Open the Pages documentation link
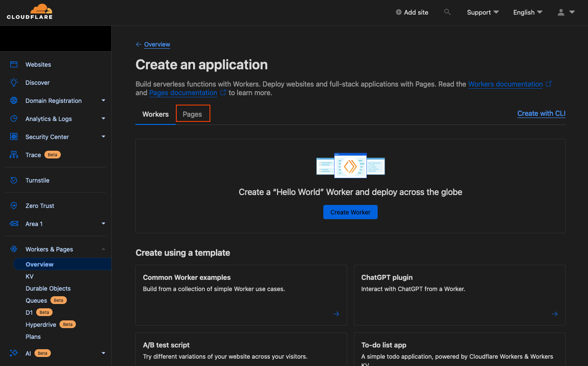588x366 pixels. (183, 93)
